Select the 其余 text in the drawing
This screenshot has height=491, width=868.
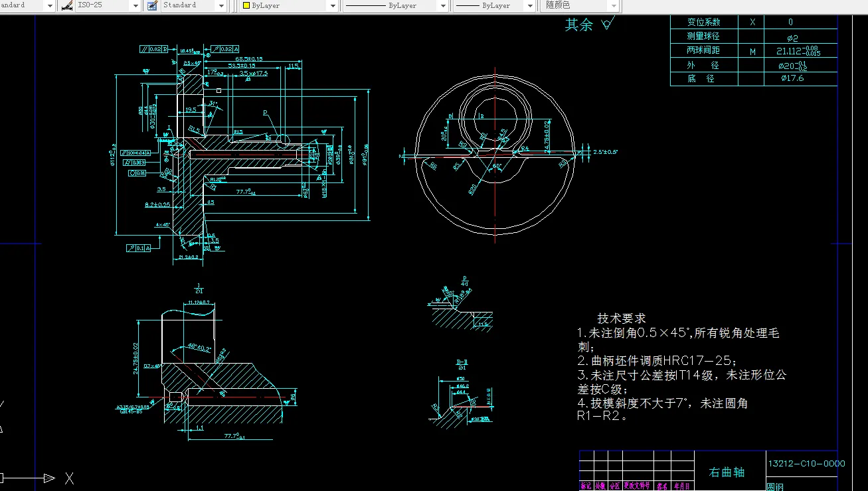(x=579, y=25)
